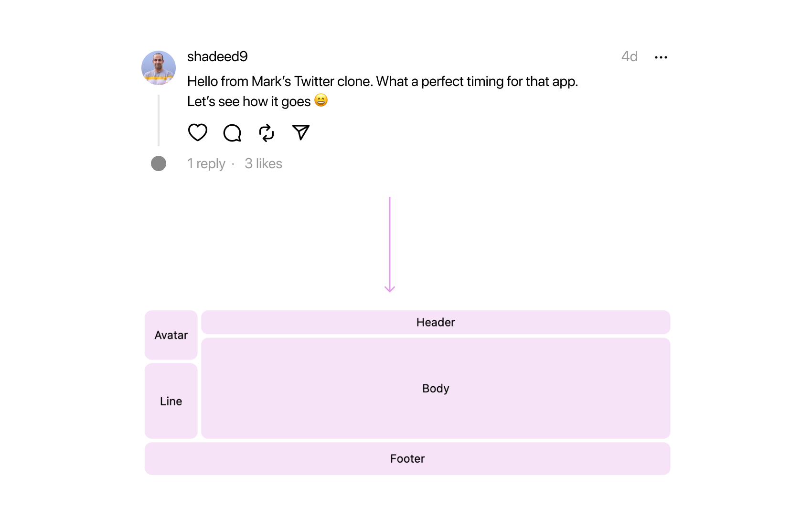Select the Line layout block
Screen dimensions: 812x522
click(x=171, y=401)
